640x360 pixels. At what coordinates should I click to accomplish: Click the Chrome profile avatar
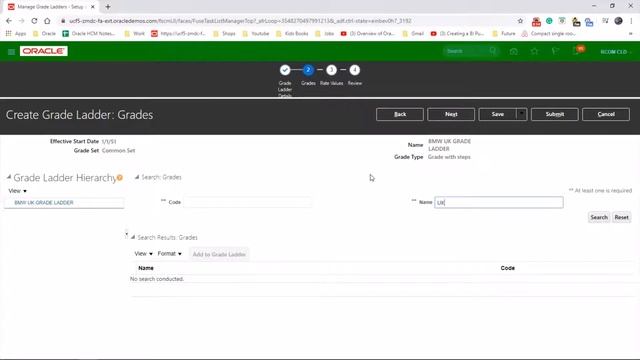[x=618, y=21]
